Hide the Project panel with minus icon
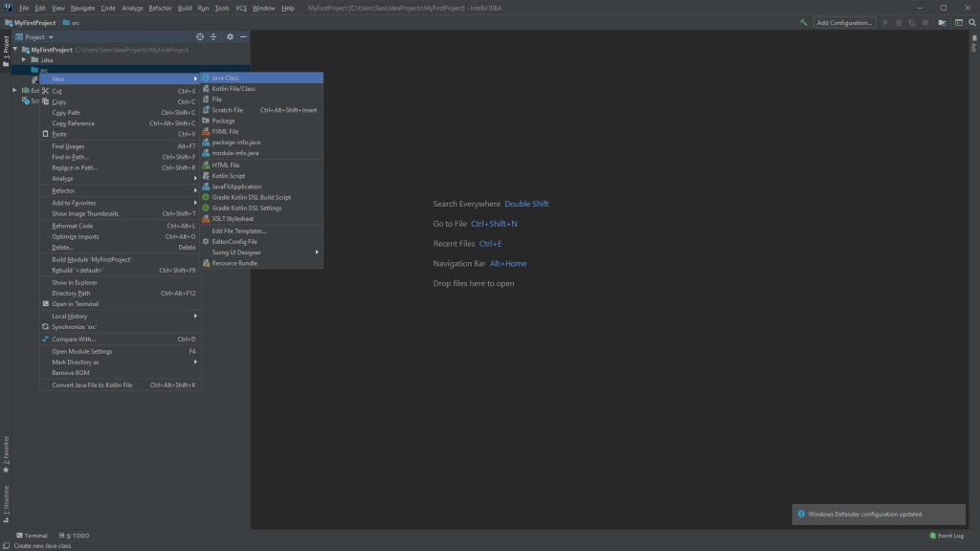The height and width of the screenshot is (551, 980). pos(243,36)
